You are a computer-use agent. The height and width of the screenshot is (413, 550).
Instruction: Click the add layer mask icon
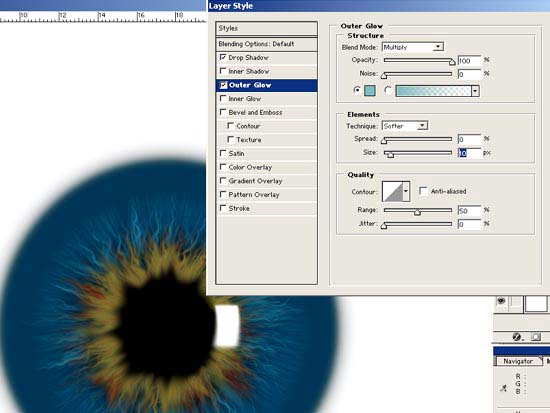[x=535, y=337]
